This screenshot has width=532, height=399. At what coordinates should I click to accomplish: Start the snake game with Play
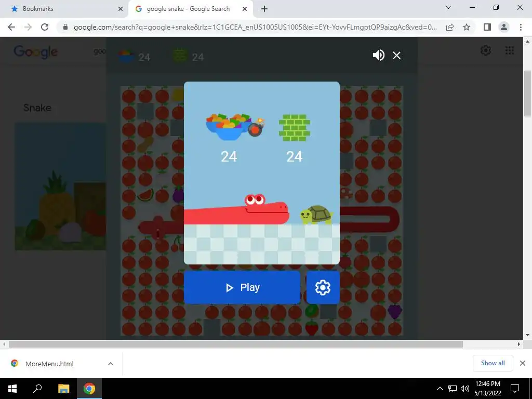click(x=242, y=287)
